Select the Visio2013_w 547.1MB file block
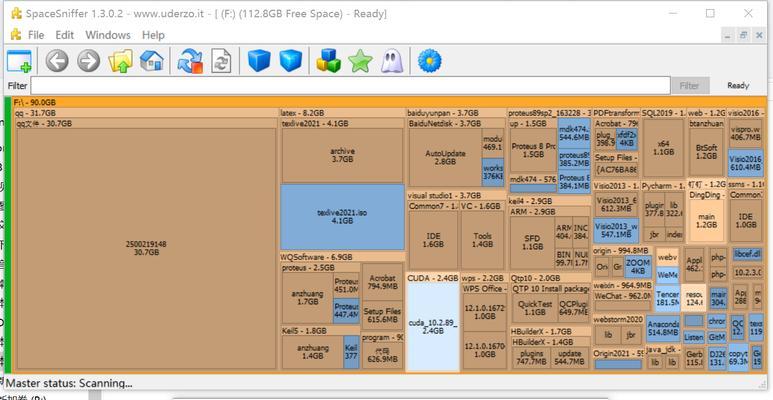 (x=616, y=230)
